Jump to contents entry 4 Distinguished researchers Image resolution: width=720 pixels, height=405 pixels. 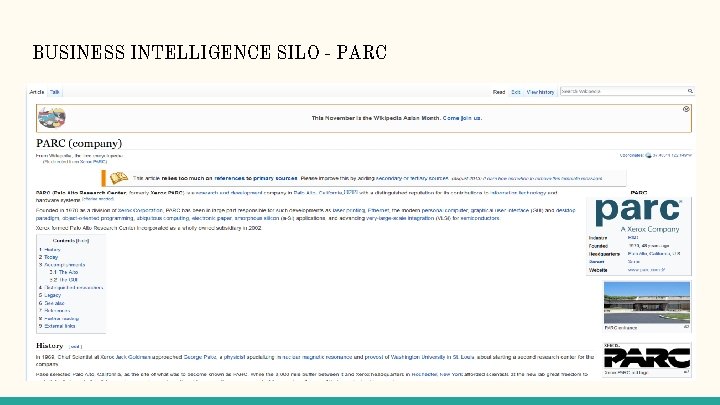click(71, 288)
